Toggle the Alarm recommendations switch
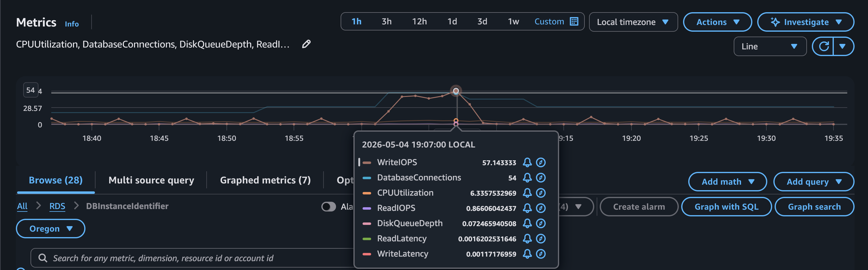The height and width of the screenshot is (270, 868). (x=328, y=207)
